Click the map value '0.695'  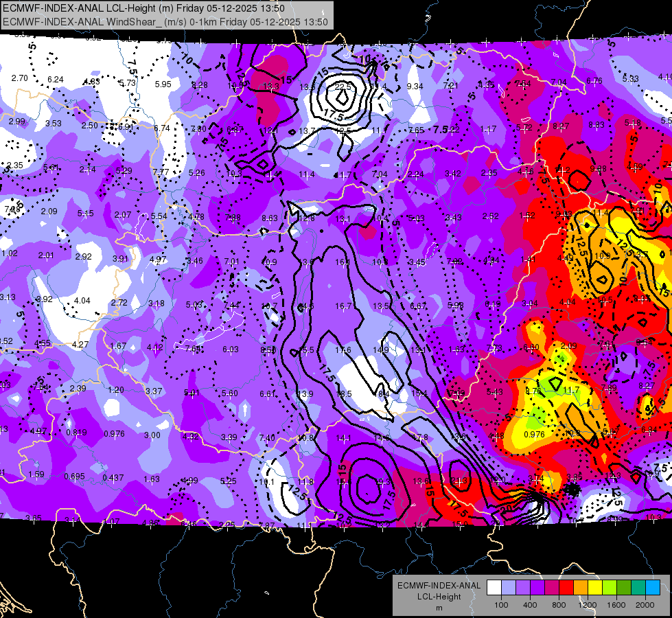click(x=75, y=477)
